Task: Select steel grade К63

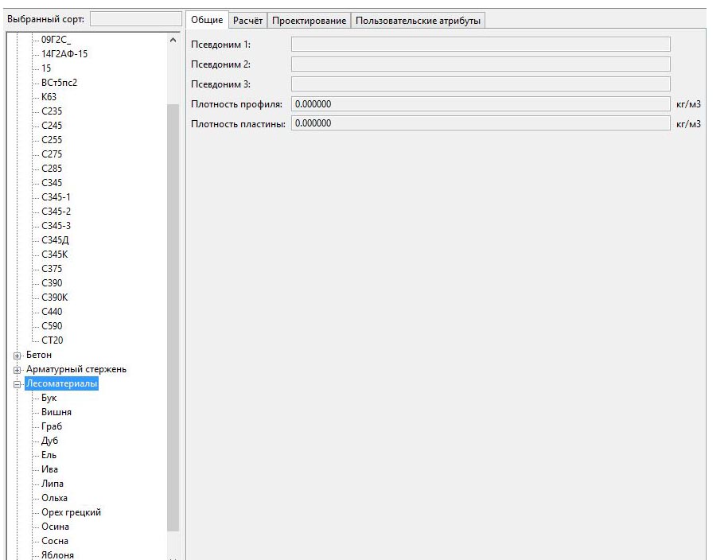Action: pyautogui.click(x=49, y=97)
